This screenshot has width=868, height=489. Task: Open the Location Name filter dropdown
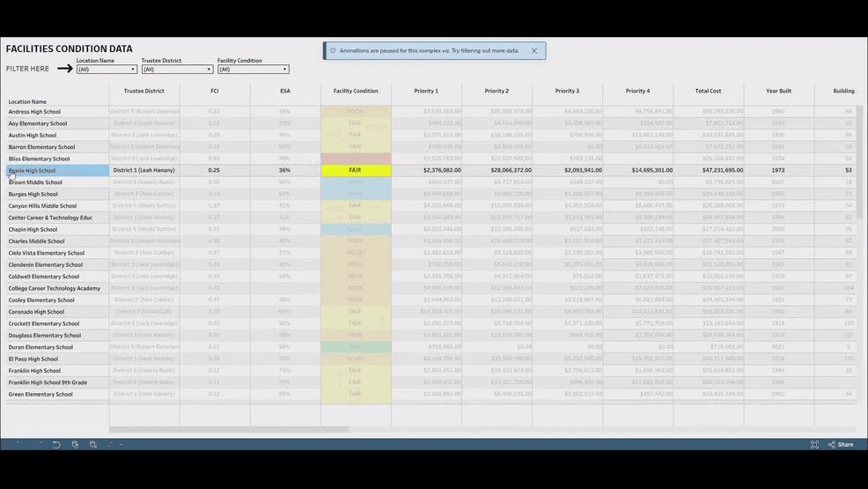[107, 70]
